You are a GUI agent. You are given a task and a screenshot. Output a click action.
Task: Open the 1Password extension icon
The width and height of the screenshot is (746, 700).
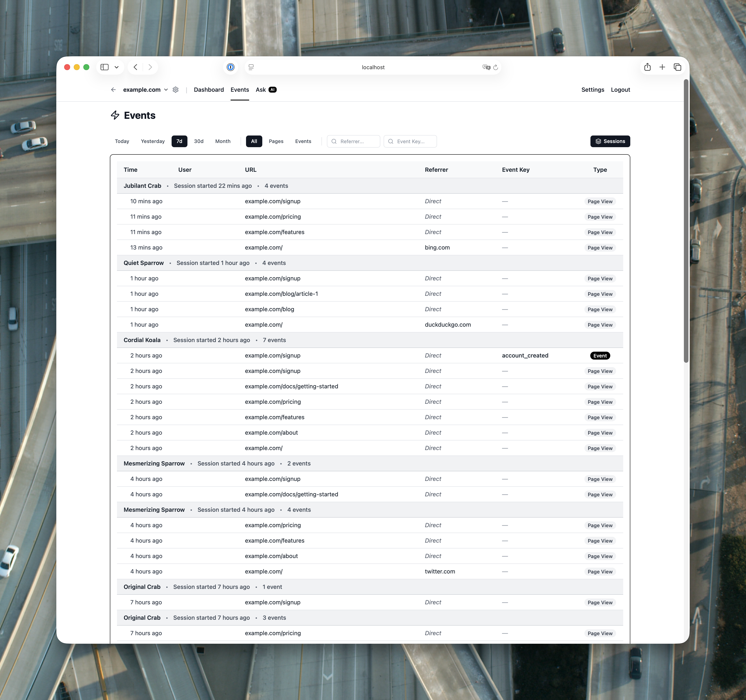coord(231,67)
